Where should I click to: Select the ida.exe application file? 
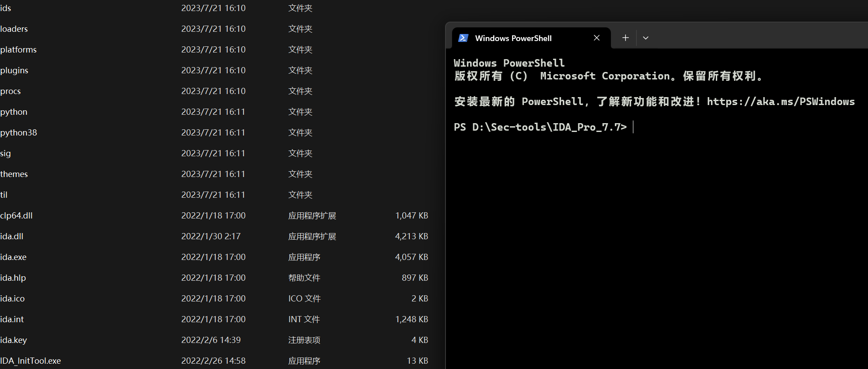click(13, 257)
